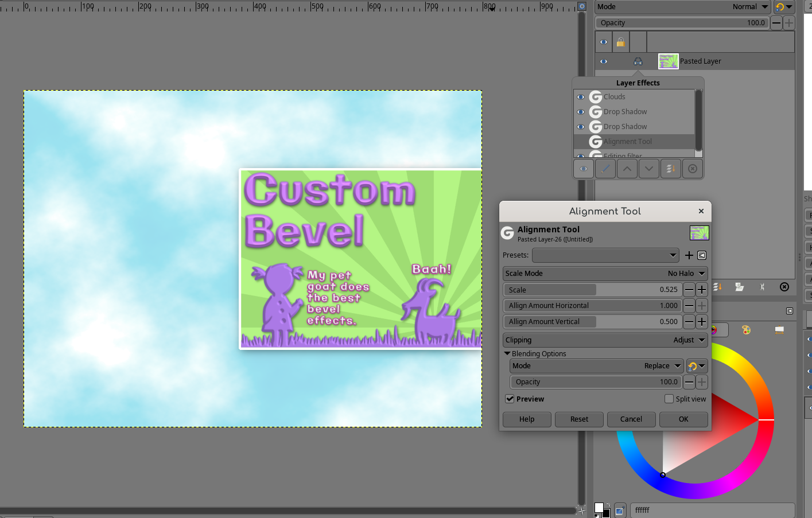
Task: Select the color wheel selector tab
Action: click(720, 330)
